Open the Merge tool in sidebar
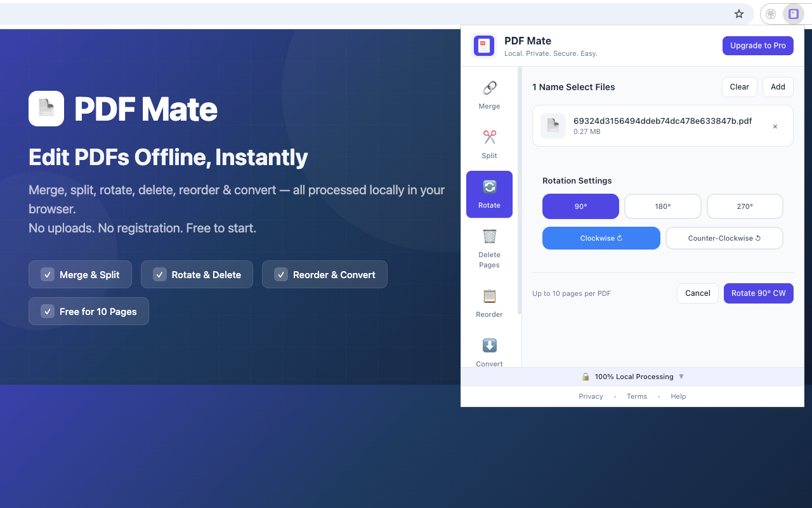Screen dimensions: 812x508 point(489,95)
